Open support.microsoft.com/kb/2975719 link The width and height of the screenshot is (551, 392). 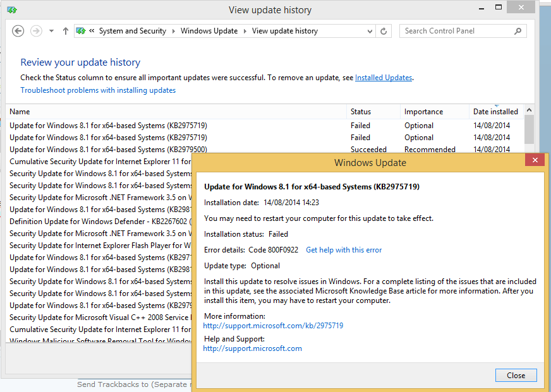tap(273, 326)
